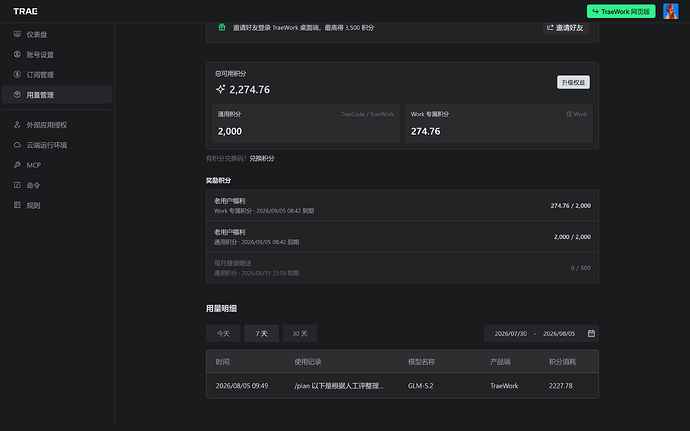Click the invite friends banner text
The width and height of the screenshot is (690, 431).
coord(303,28)
